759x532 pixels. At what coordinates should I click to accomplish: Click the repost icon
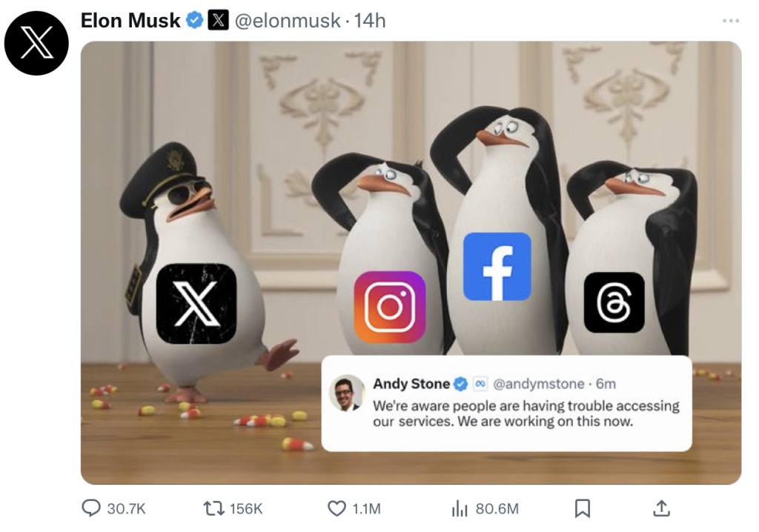click(213, 508)
